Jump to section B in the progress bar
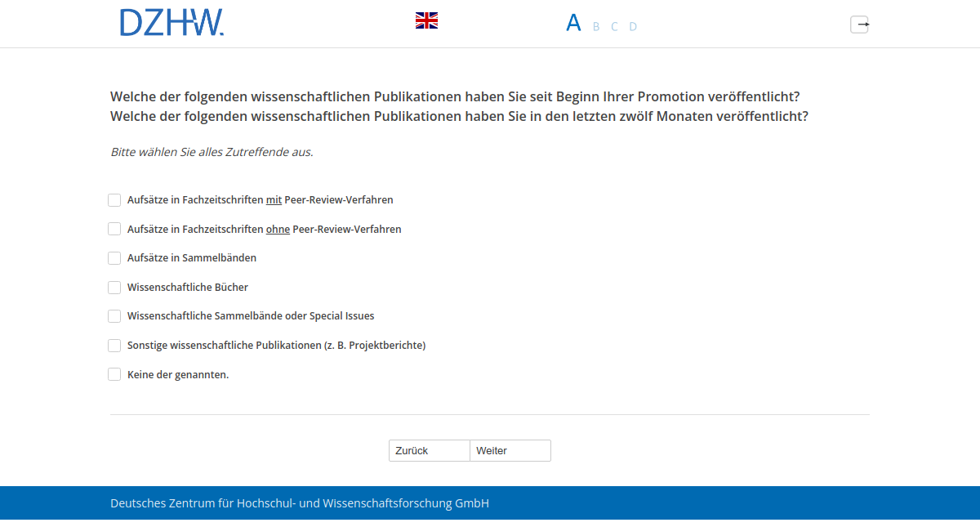Image resolution: width=980 pixels, height=527 pixels. click(595, 26)
